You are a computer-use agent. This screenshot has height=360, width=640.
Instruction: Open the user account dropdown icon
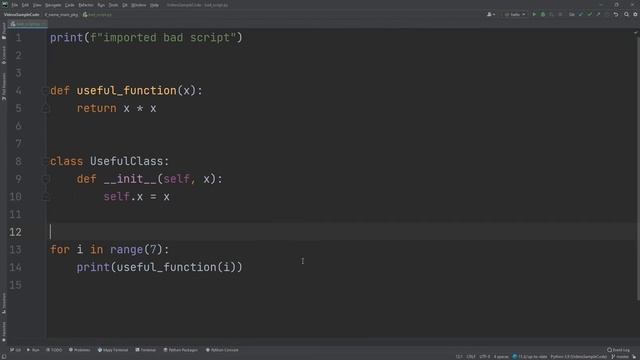(491, 15)
